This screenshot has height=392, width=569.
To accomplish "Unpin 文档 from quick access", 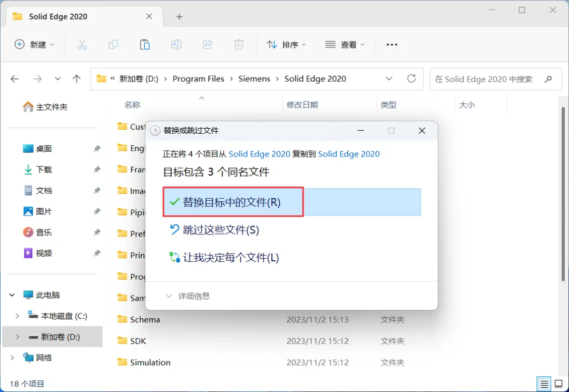I will coord(97,191).
